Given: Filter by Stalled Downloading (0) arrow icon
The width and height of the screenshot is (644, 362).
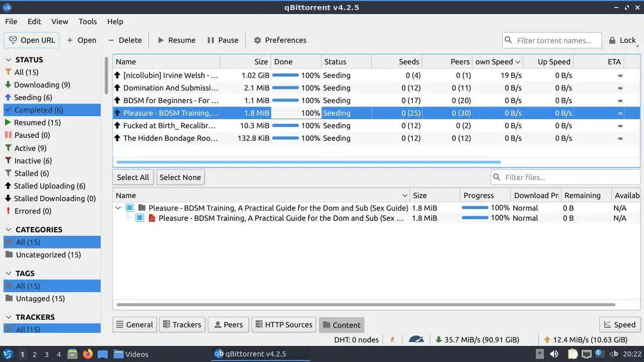Looking at the screenshot, I should [8, 199].
